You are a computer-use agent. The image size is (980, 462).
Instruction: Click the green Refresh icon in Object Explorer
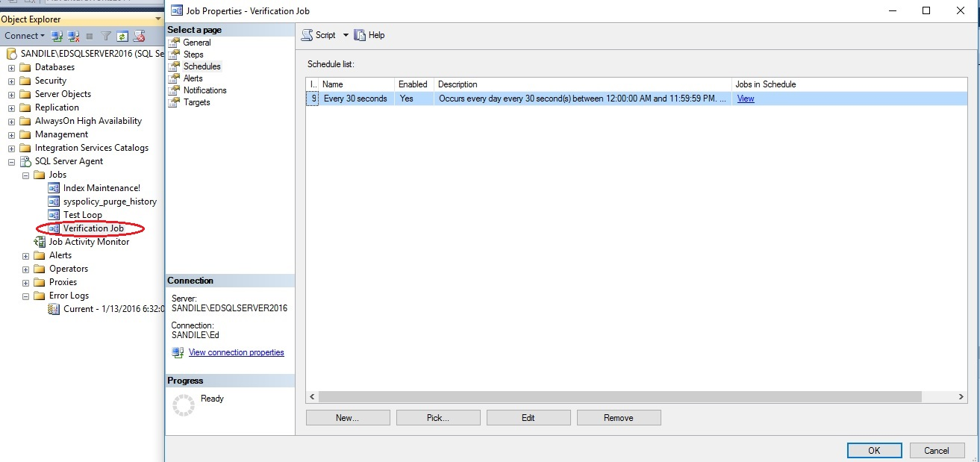pyautogui.click(x=122, y=36)
